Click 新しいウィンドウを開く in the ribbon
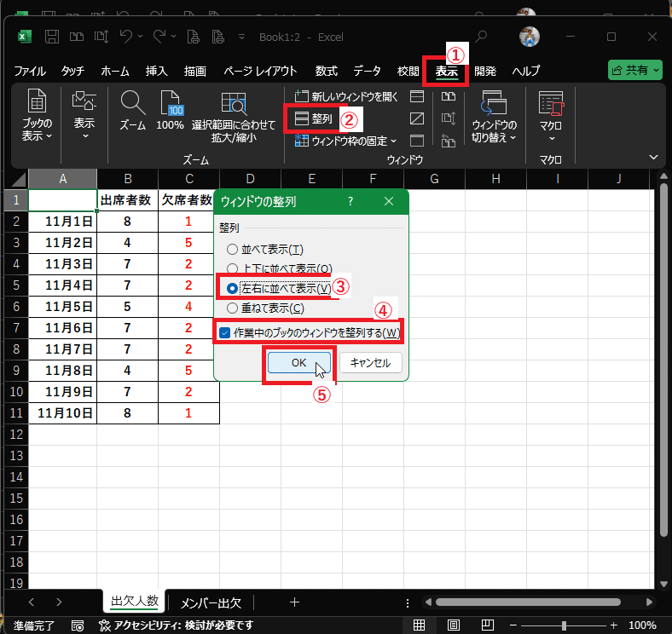Viewport: 672px width, 634px height. [346, 96]
